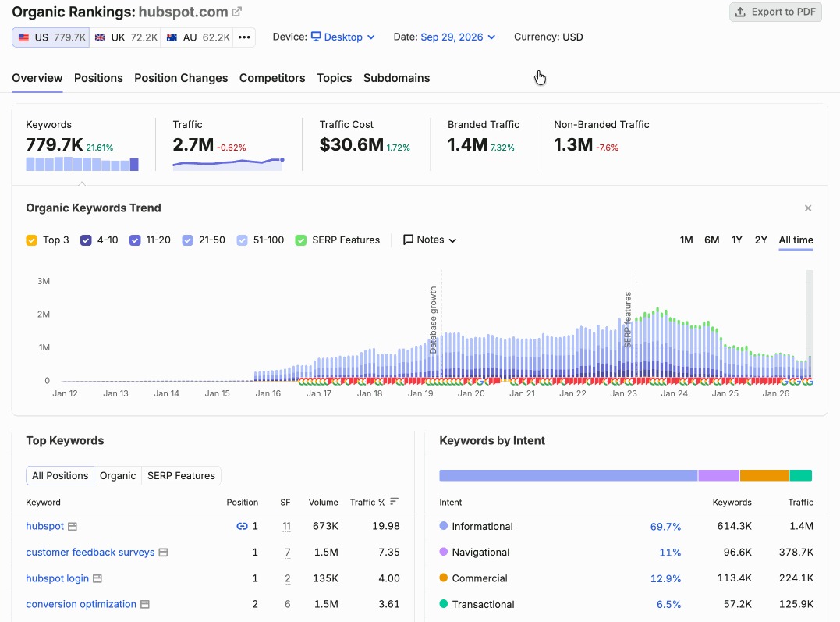This screenshot has width=840, height=622.
Task: Click SERP icon beside customer feedback surveys
Action: pyautogui.click(x=163, y=553)
